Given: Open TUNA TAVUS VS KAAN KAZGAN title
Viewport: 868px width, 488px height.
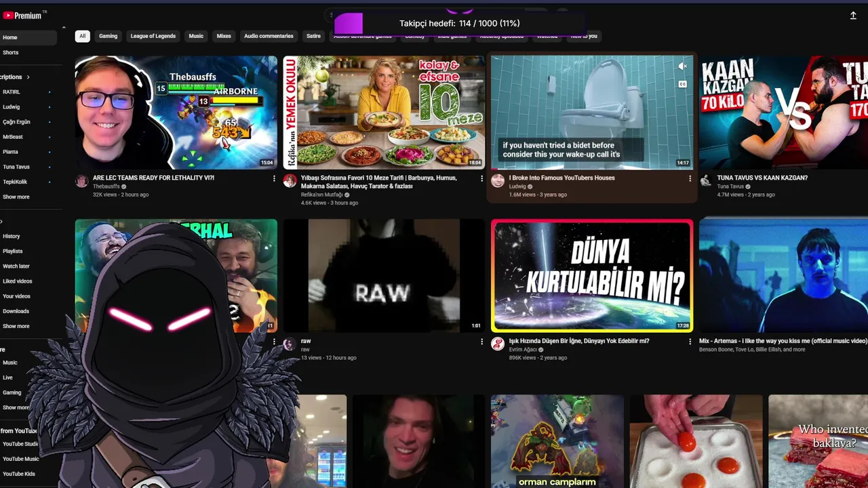Looking at the screenshot, I should coord(762,178).
